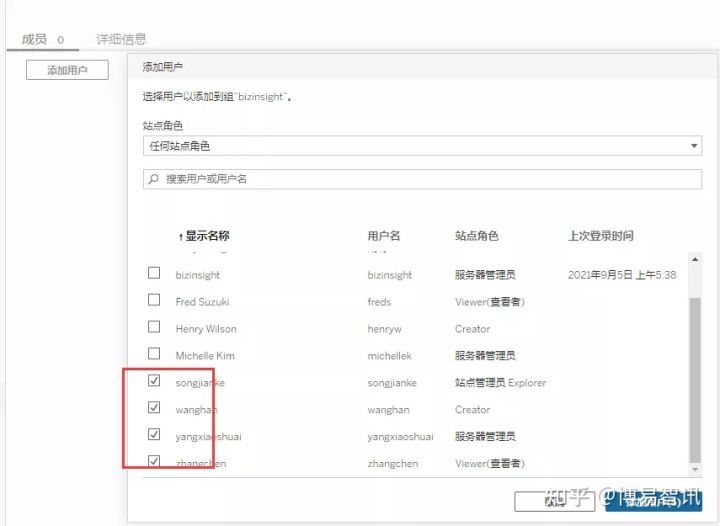Image resolution: width=720 pixels, height=526 pixels.
Task: Click the 站点管理员 Explorer role cell
Action: [501, 383]
